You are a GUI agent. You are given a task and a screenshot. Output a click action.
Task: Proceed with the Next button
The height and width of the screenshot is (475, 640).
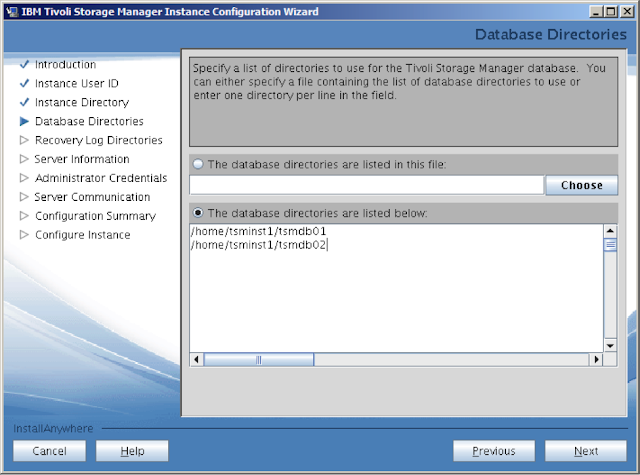(x=586, y=451)
